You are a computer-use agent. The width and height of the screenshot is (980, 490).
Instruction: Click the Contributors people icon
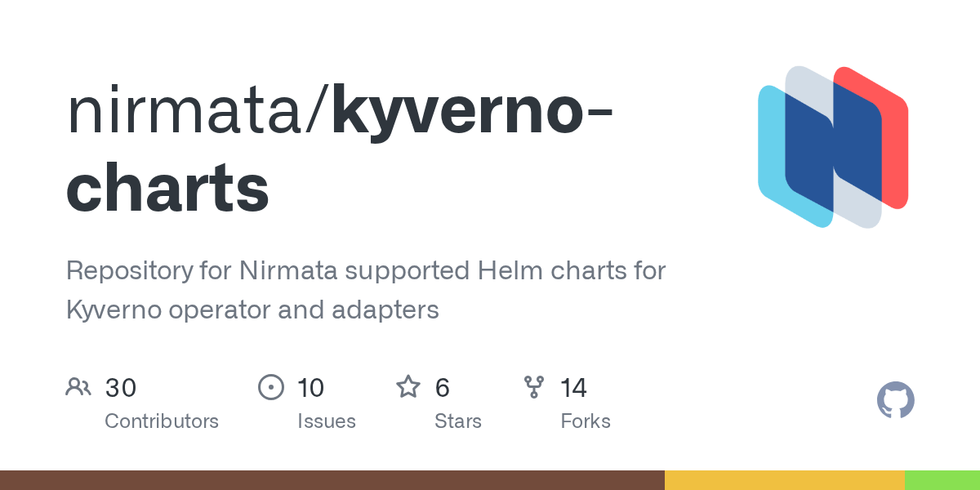click(x=78, y=387)
